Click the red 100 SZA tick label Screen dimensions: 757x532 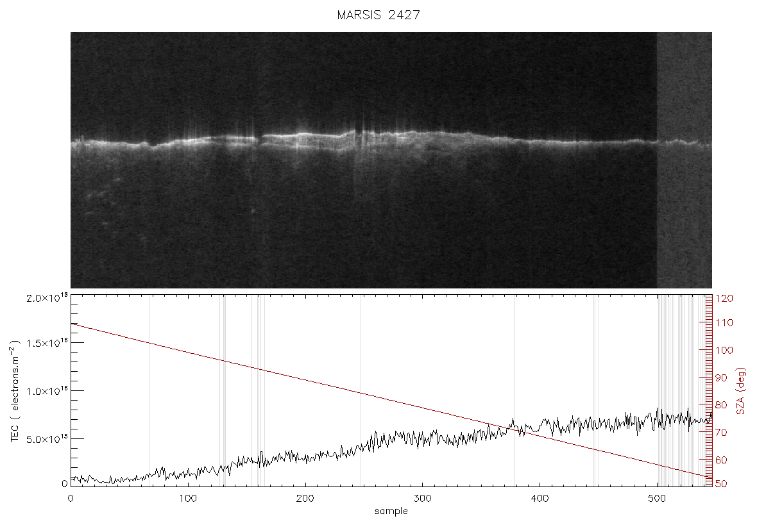[x=724, y=350]
